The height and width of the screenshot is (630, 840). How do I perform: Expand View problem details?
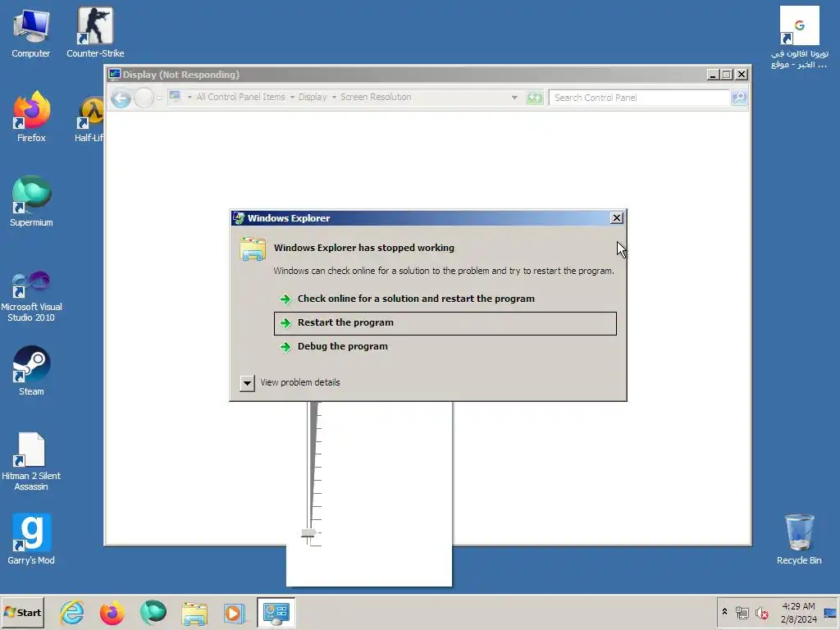point(247,382)
